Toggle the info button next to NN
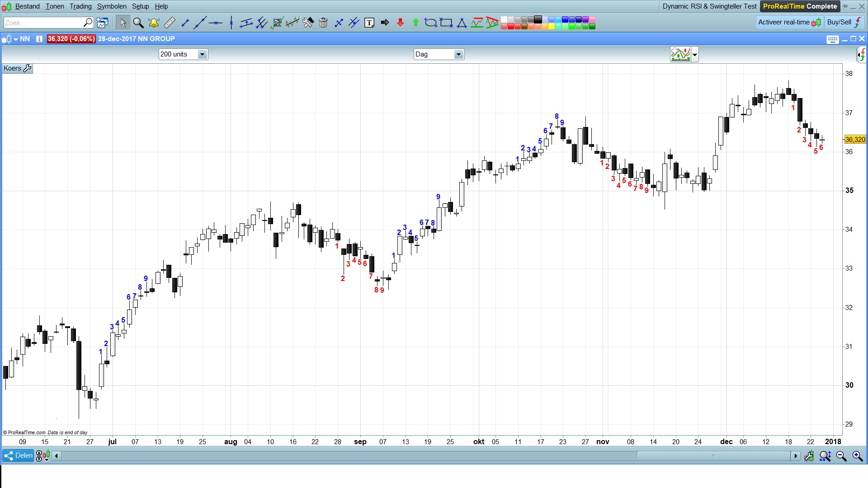This screenshot has width=868, height=488. pyautogui.click(x=39, y=39)
